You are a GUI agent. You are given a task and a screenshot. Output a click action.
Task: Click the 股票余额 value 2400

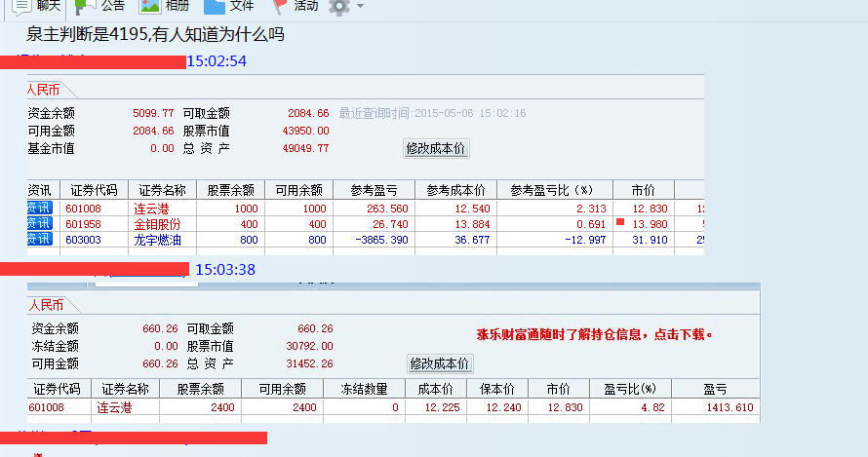coord(222,407)
